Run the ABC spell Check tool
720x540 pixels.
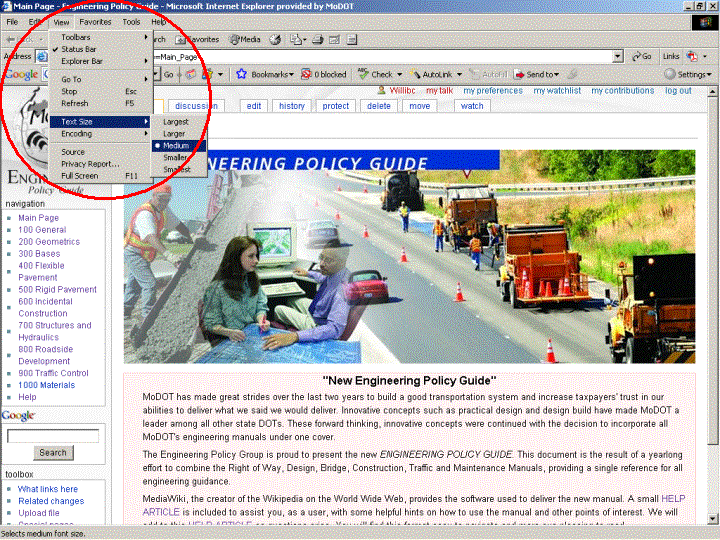coord(375,74)
